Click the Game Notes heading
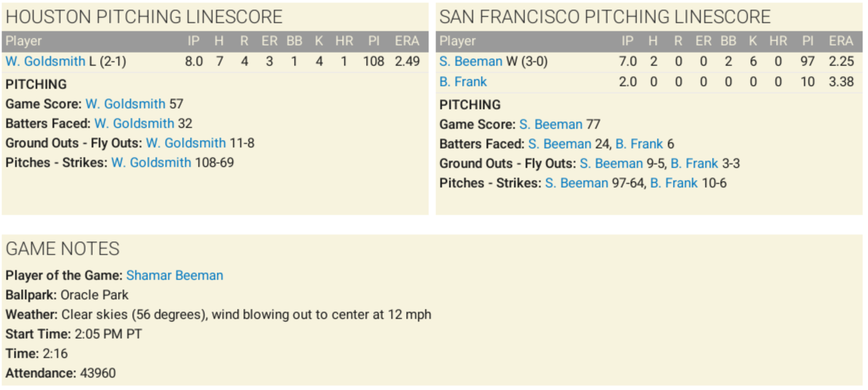868x390 pixels. tap(63, 249)
